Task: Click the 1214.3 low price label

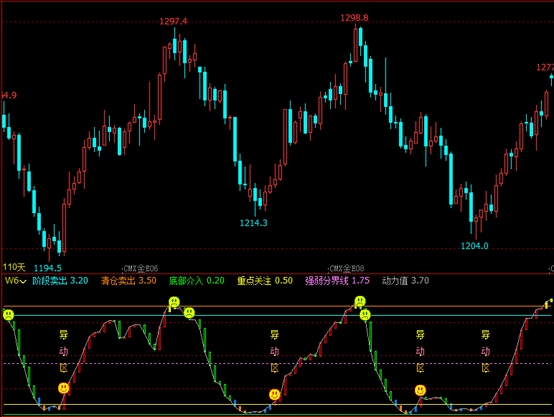Action: click(253, 223)
